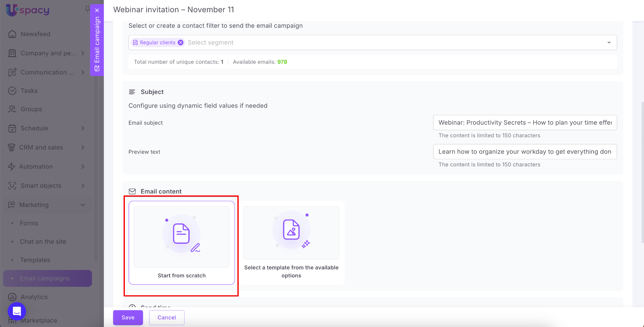Pin the sidebar with the pin icon
644x327 pixels.
(x=87, y=9)
